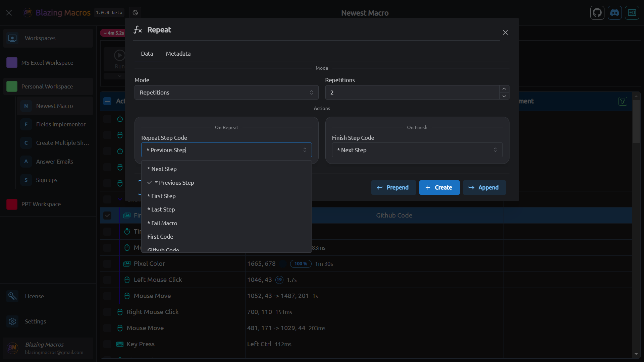Check the Key Press row checkbox

pos(107,344)
